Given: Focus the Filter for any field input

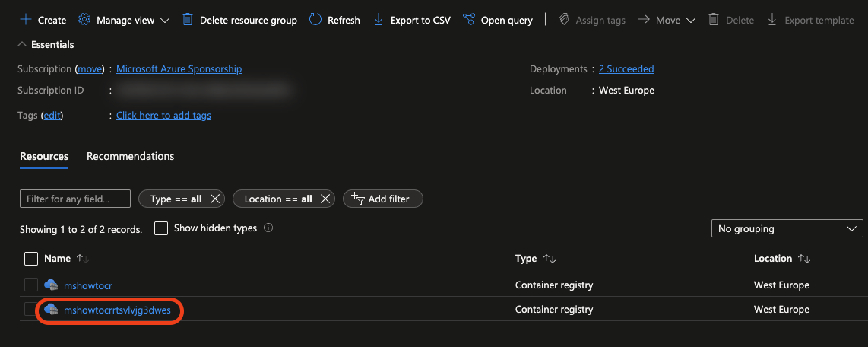Looking at the screenshot, I should point(75,199).
